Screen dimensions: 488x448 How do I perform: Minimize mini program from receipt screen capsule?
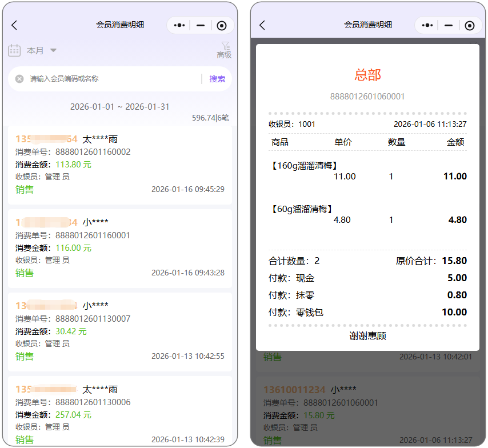click(449, 25)
